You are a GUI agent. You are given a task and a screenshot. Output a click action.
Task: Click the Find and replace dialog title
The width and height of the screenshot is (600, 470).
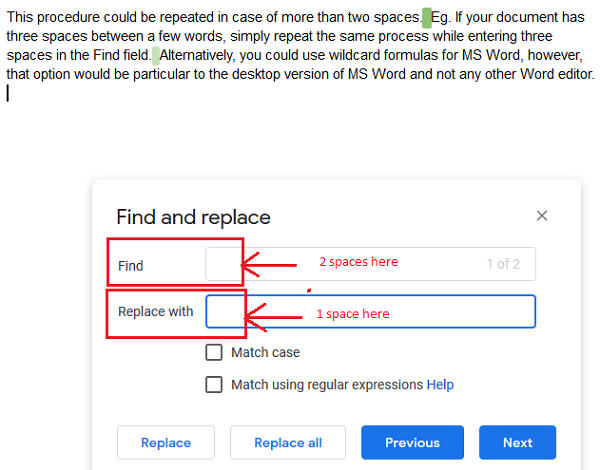193,217
